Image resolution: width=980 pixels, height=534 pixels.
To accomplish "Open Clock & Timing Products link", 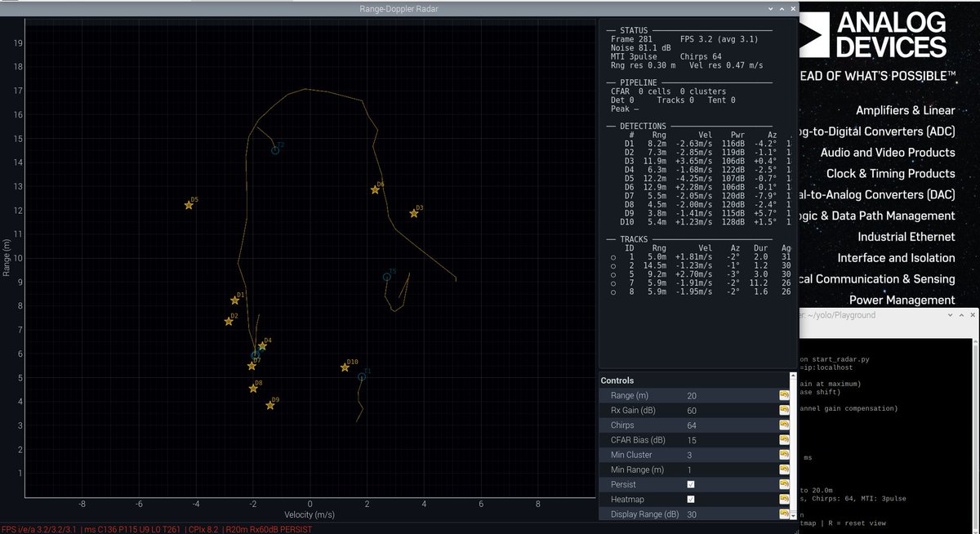I will pos(890,173).
